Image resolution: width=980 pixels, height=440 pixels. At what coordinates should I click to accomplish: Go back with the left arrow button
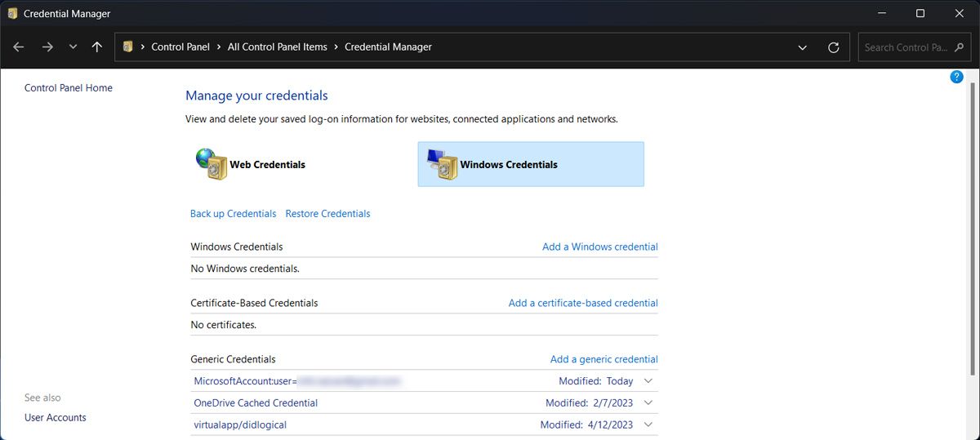pyautogui.click(x=19, y=47)
